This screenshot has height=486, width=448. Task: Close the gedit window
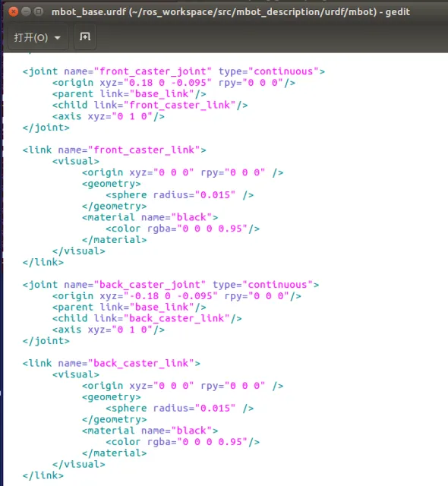pos(14,12)
